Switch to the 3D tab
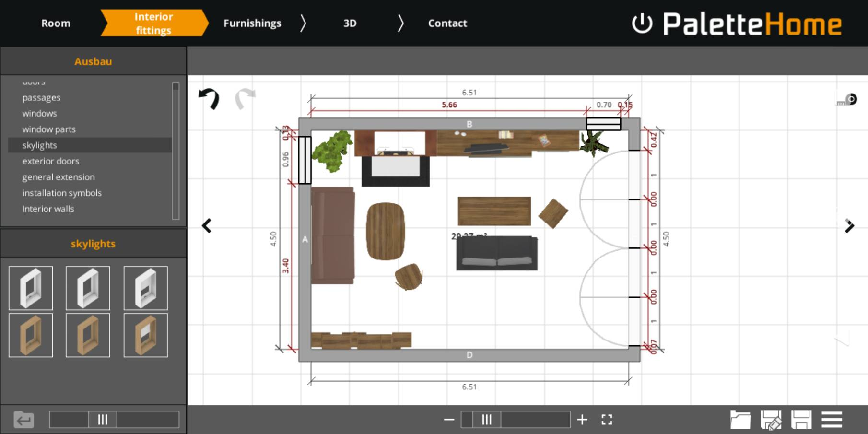This screenshot has height=434, width=868. coord(350,23)
